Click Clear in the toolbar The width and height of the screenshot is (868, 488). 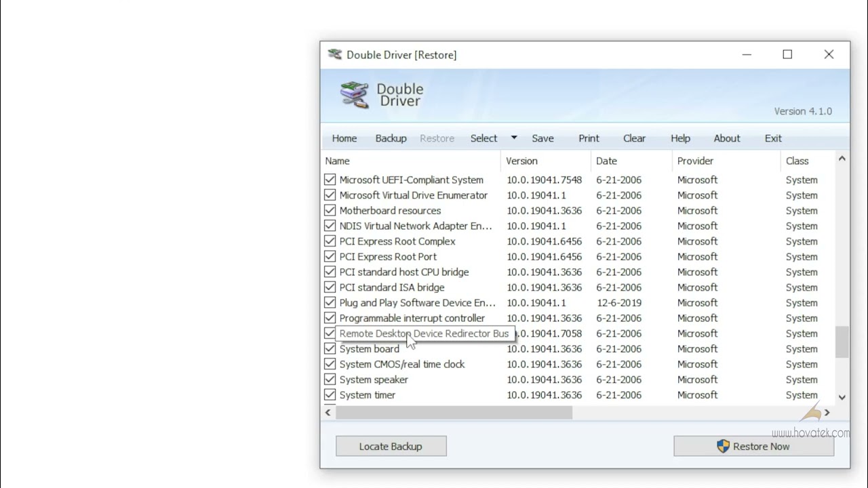(634, 138)
